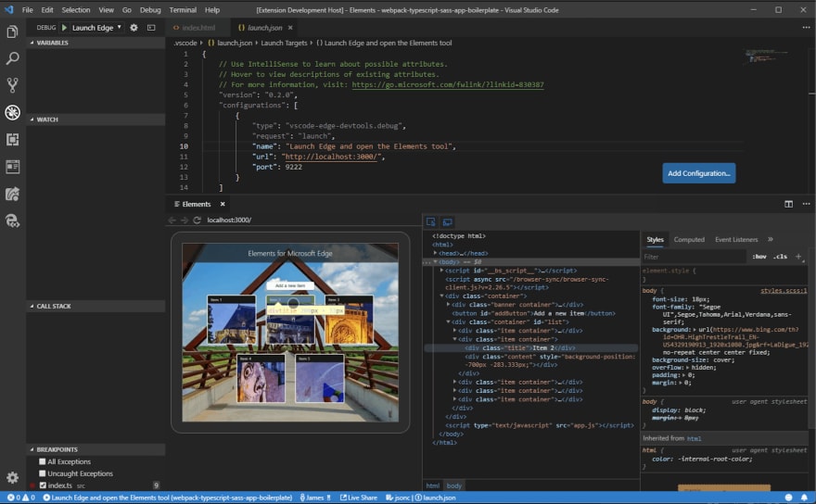Viewport: 816px width, 504px height.
Task: Expand the head element node
Action: pyautogui.click(x=435, y=253)
